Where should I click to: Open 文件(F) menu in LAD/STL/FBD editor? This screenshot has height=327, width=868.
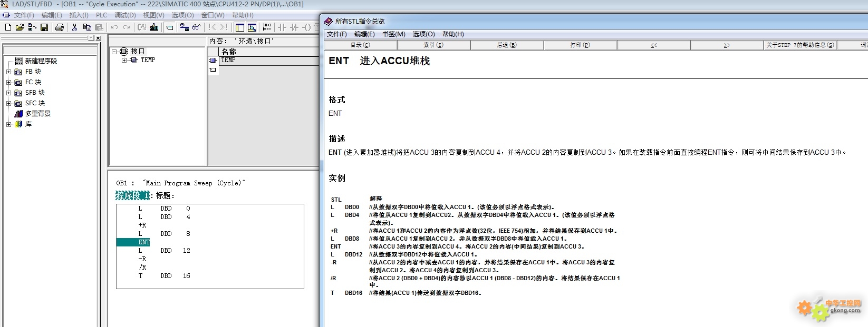click(x=24, y=15)
